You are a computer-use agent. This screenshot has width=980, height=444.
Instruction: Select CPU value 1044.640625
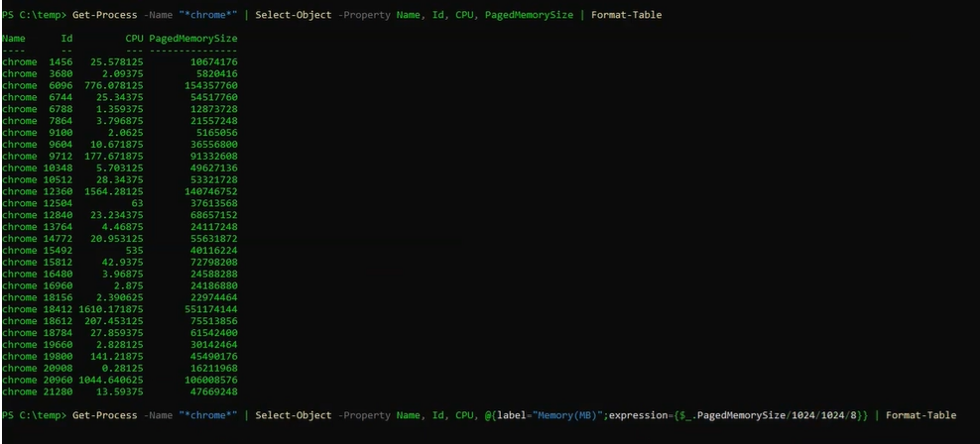[111, 381]
